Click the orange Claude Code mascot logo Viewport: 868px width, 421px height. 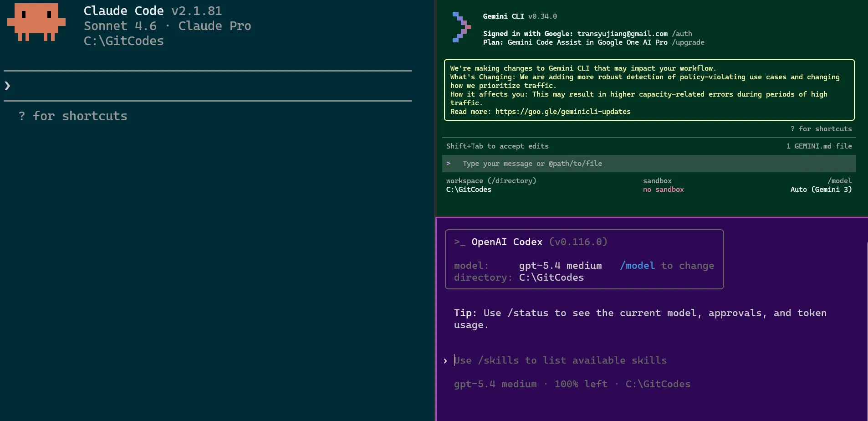point(36,22)
